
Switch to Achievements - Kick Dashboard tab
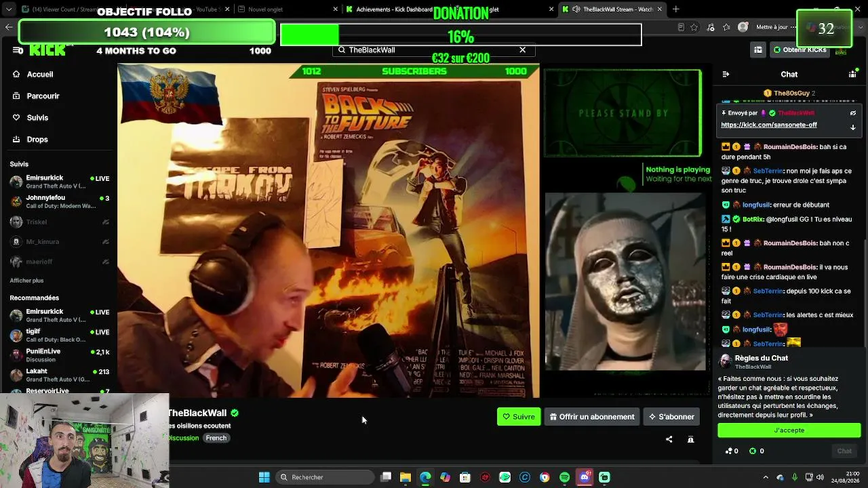[x=393, y=9]
